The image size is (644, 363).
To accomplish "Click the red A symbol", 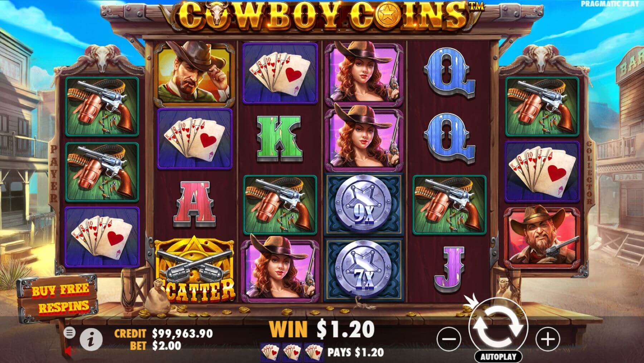I will (194, 205).
